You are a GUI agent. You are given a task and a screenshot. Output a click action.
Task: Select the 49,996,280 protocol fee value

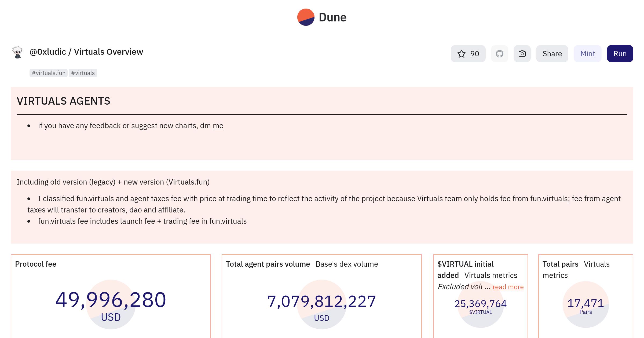click(111, 300)
